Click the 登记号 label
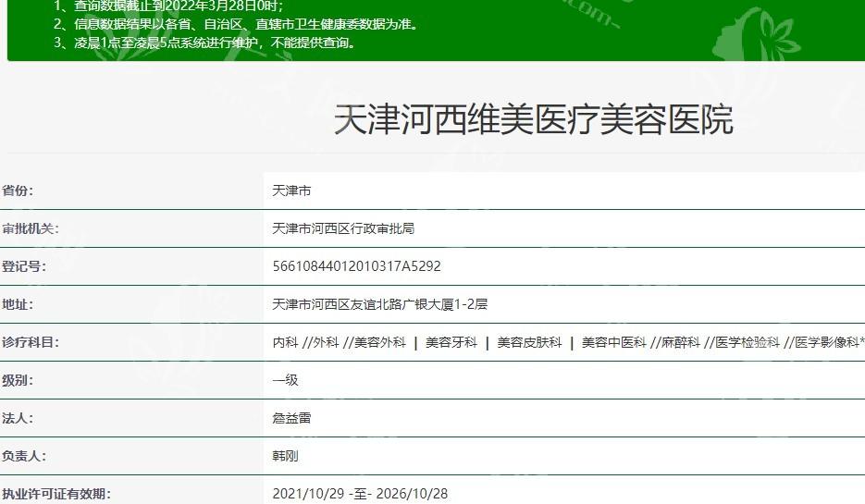865x504 pixels. pos(24,266)
